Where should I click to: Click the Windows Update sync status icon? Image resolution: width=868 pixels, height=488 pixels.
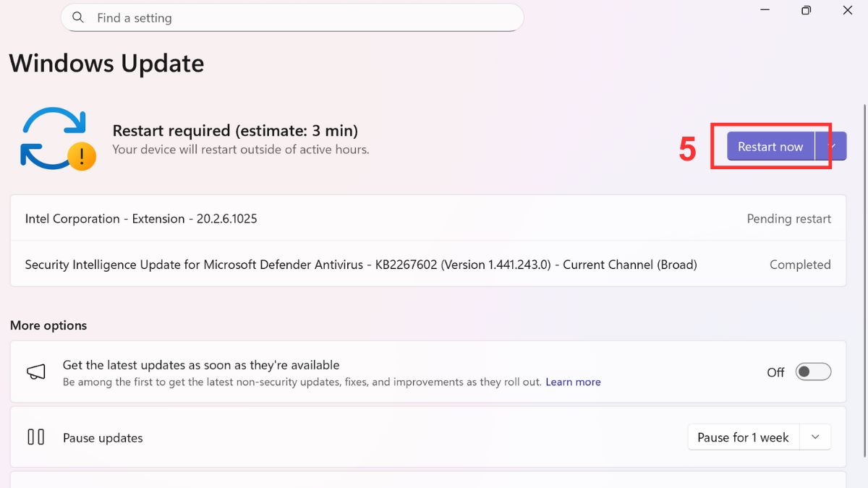click(x=54, y=137)
